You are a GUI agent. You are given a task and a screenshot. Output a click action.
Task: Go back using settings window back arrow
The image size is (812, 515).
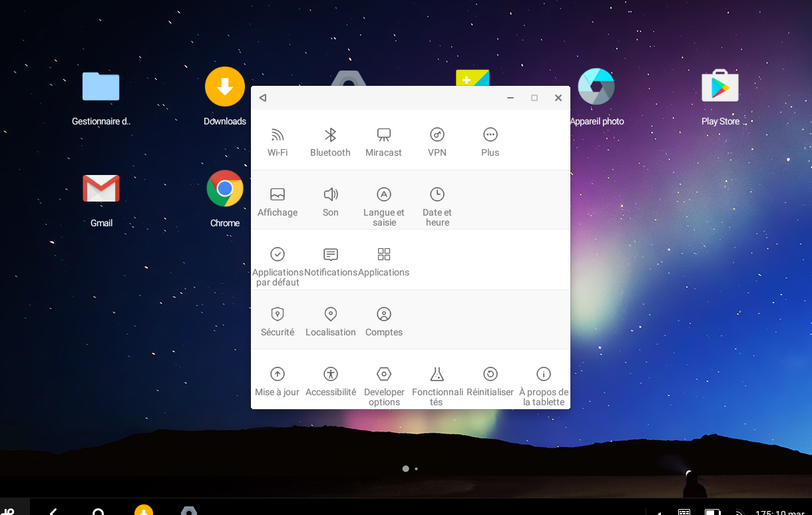pos(263,98)
